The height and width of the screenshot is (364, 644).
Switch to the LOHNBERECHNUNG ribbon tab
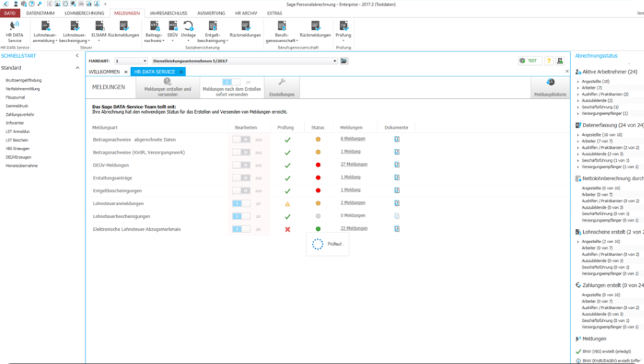84,13
